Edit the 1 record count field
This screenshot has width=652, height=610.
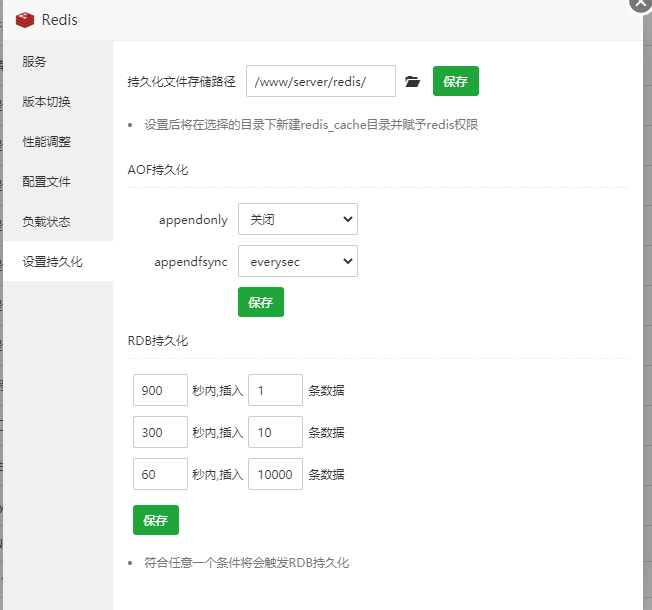pos(275,390)
